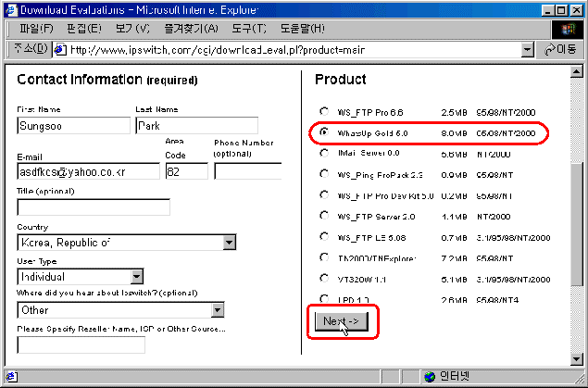Click the Title (optional) field
The width and height of the screenshot is (588, 388).
94,207
